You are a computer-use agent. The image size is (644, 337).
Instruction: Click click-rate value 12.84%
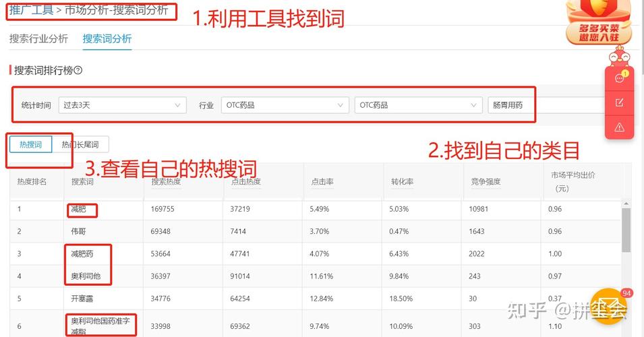(321, 299)
